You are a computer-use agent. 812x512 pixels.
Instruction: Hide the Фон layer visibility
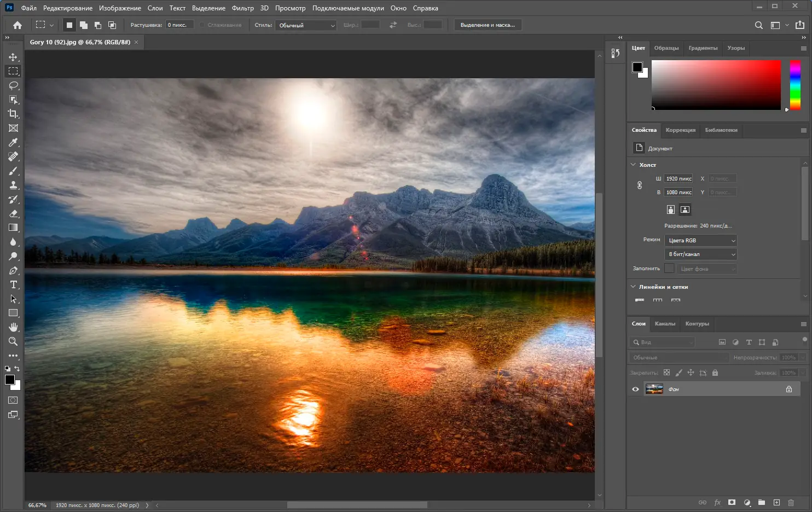tap(635, 389)
